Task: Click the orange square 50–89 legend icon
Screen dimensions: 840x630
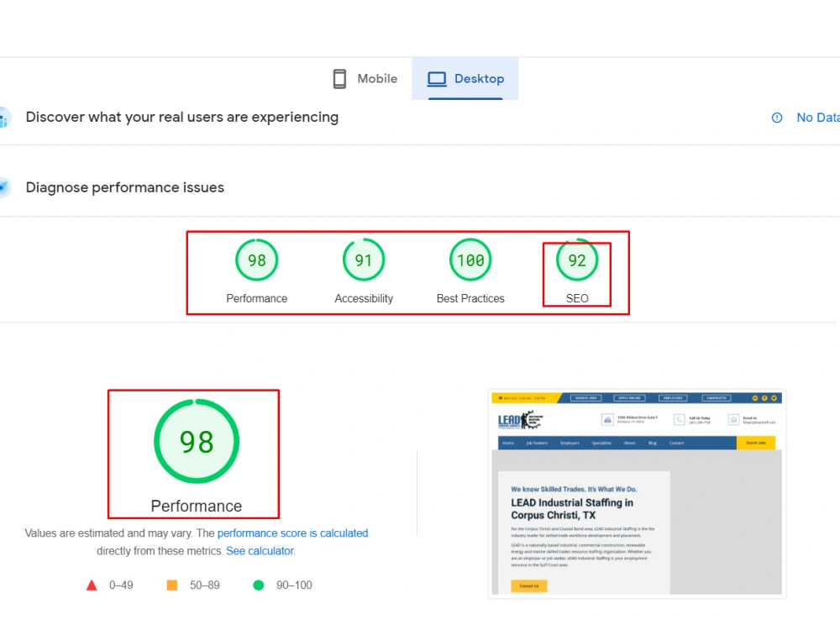Action: click(x=172, y=585)
